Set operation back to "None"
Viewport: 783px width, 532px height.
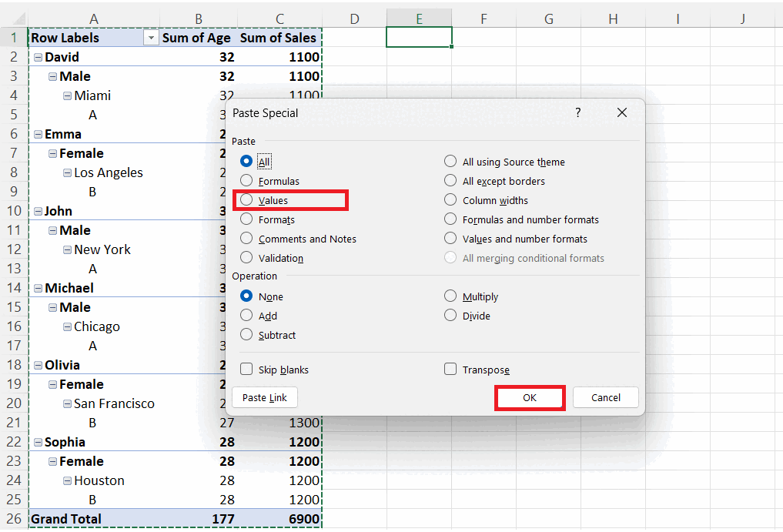pos(247,296)
